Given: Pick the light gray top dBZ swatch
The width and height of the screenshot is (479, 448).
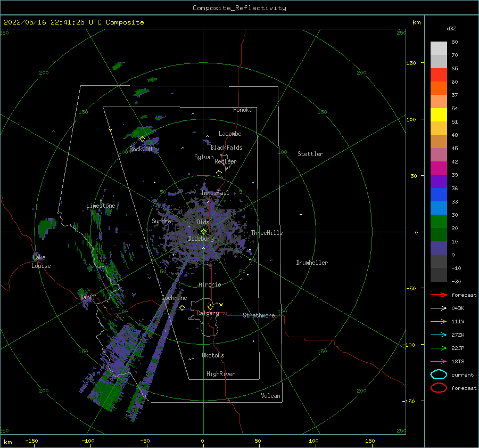Looking at the screenshot, I should 439,48.
